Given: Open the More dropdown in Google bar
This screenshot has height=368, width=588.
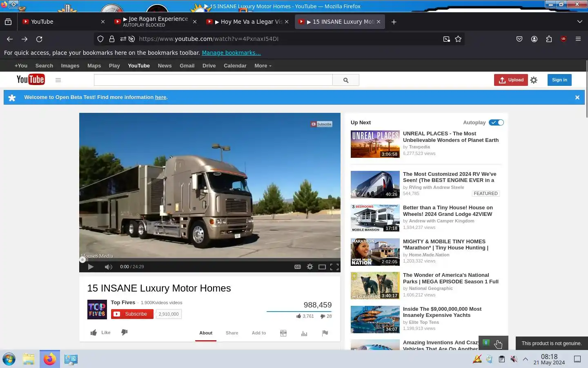Looking at the screenshot, I should tap(263, 65).
